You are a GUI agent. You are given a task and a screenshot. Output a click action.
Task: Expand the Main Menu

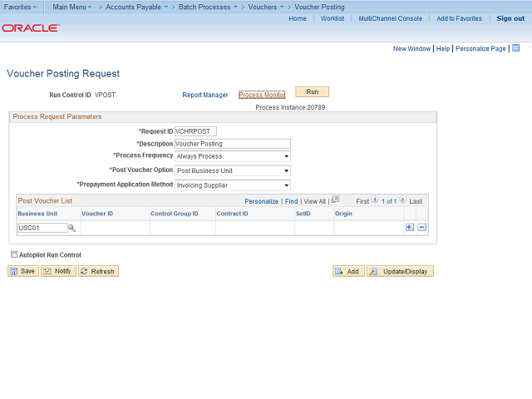(x=72, y=7)
